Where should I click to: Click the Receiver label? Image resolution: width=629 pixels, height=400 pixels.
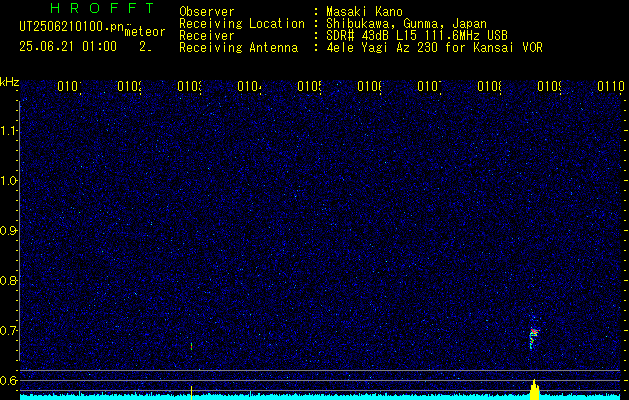point(207,36)
